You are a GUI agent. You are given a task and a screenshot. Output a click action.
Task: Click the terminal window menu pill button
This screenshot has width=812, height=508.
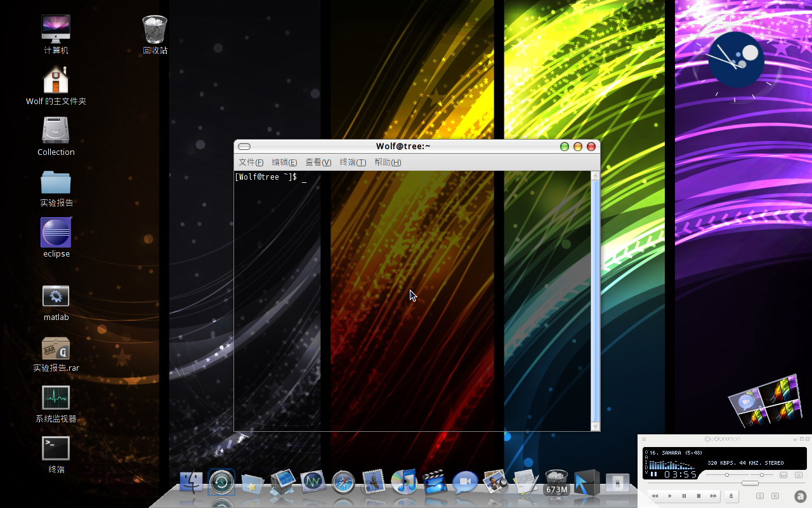(244, 147)
